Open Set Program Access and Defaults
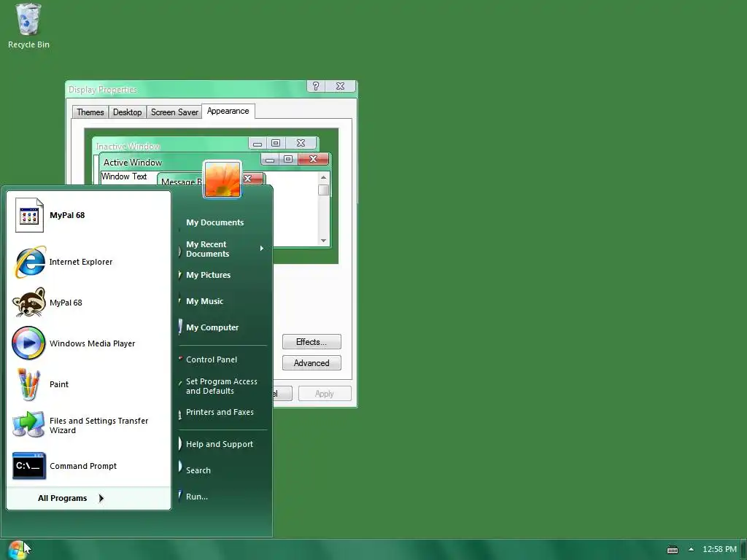 [x=222, y=386]
